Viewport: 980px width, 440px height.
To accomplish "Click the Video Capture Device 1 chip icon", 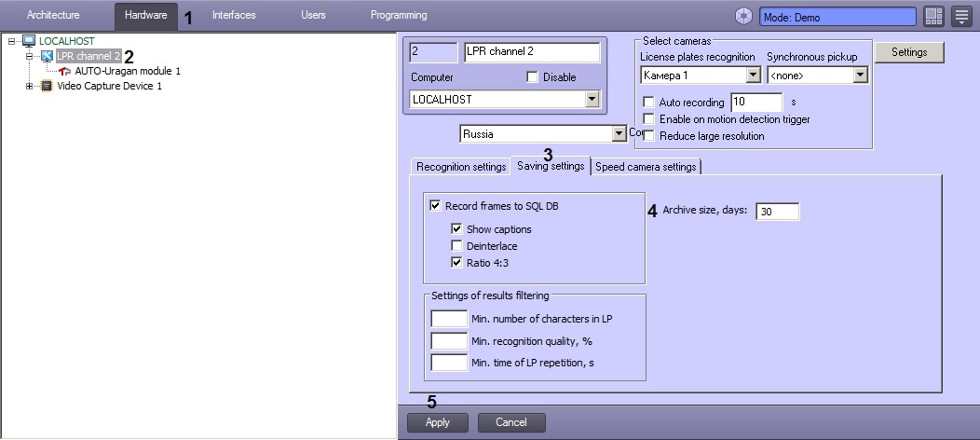I will click(x=47, y=86).
